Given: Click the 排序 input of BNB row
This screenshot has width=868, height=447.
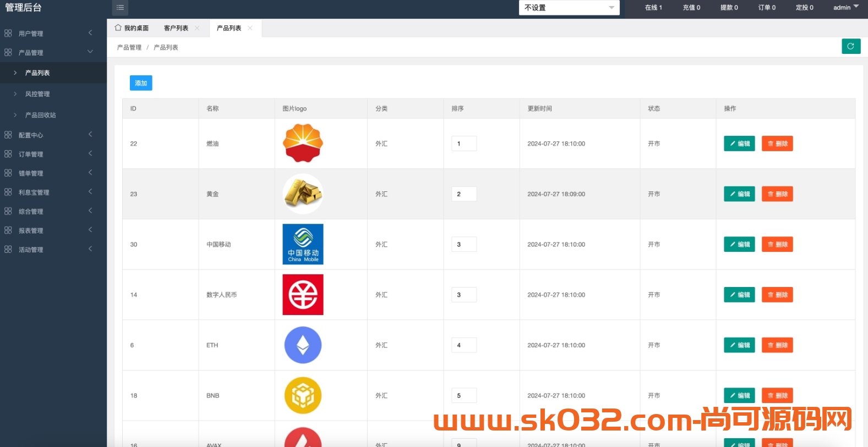Looking at the screenshot, I should 464,395.
